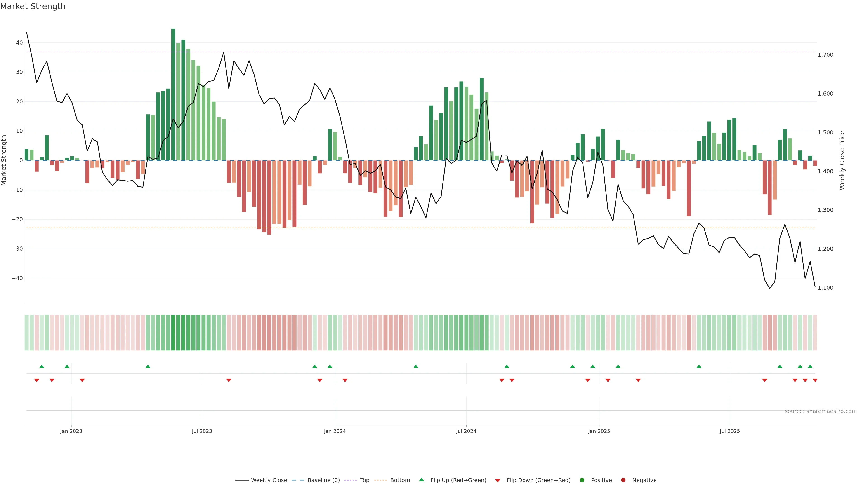868x488 pixels.
Task: Click the Jan 2025 axis label
Action: [599, 431]
